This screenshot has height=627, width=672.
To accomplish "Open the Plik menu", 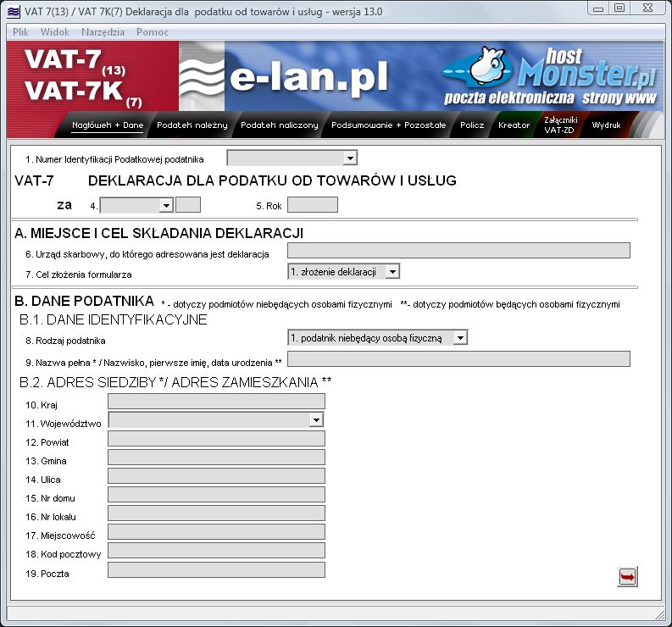I will click(x=21, y=32).
